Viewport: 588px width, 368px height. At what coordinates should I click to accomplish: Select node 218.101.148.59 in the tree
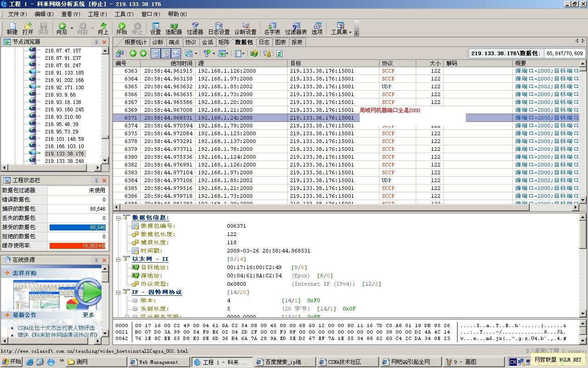[x=64, y=139]
